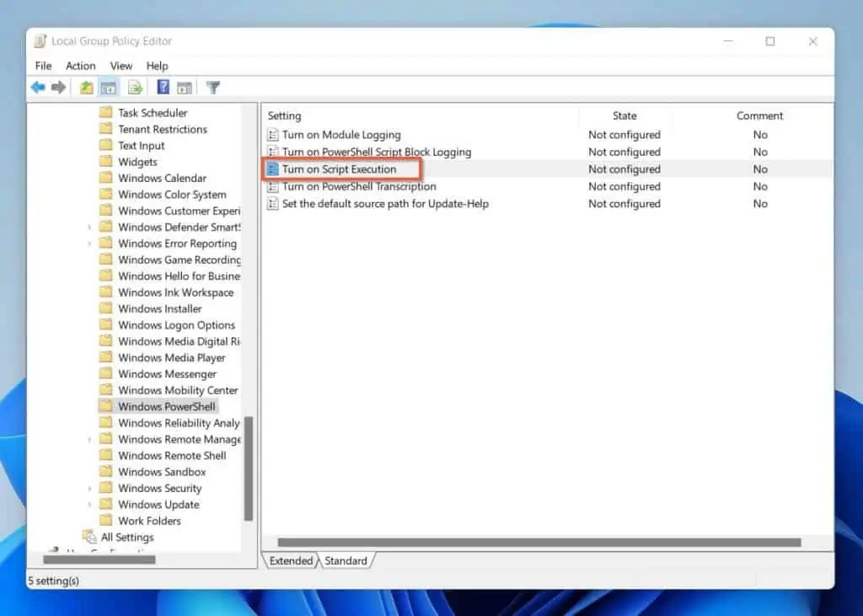Click the 5 setting(s) status bar text
Screen dimensions: 863x616
click(x=53, y=581)
